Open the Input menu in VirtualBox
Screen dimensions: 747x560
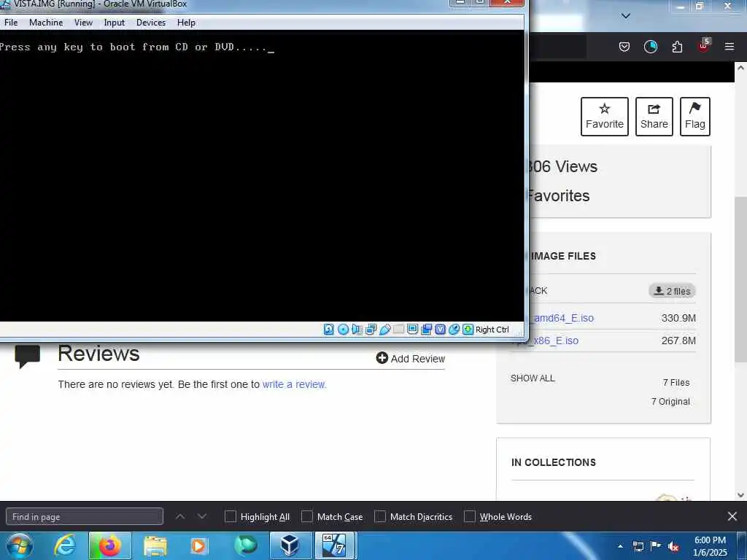click(x=115, y=23)
